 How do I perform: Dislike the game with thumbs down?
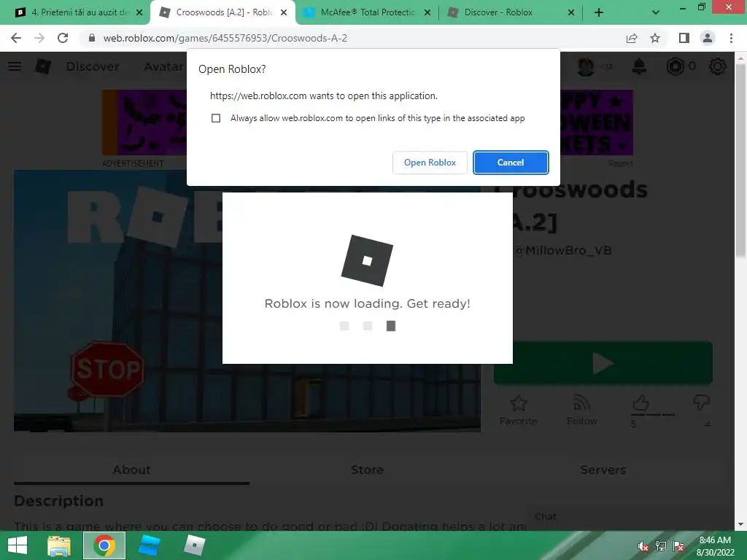(x=701, y=402)
